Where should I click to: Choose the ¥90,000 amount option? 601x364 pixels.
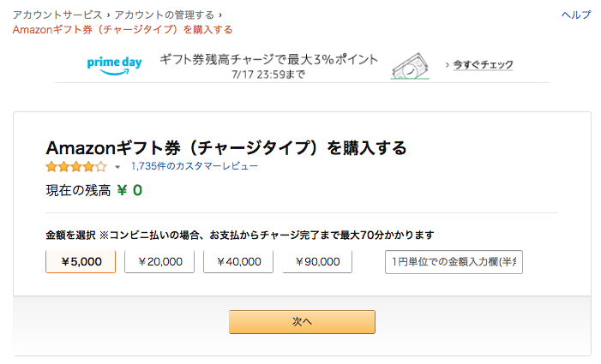(317, 262)
